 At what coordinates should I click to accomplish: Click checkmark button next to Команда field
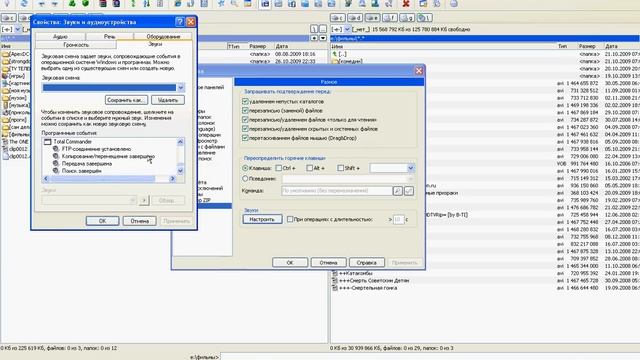[409, 191]
